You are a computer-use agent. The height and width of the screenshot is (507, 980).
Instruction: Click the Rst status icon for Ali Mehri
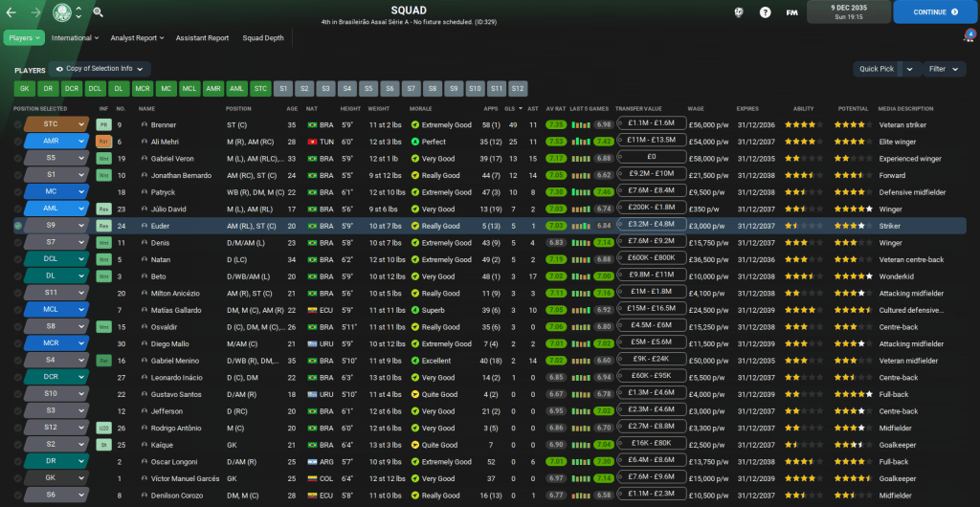(104, 142)
